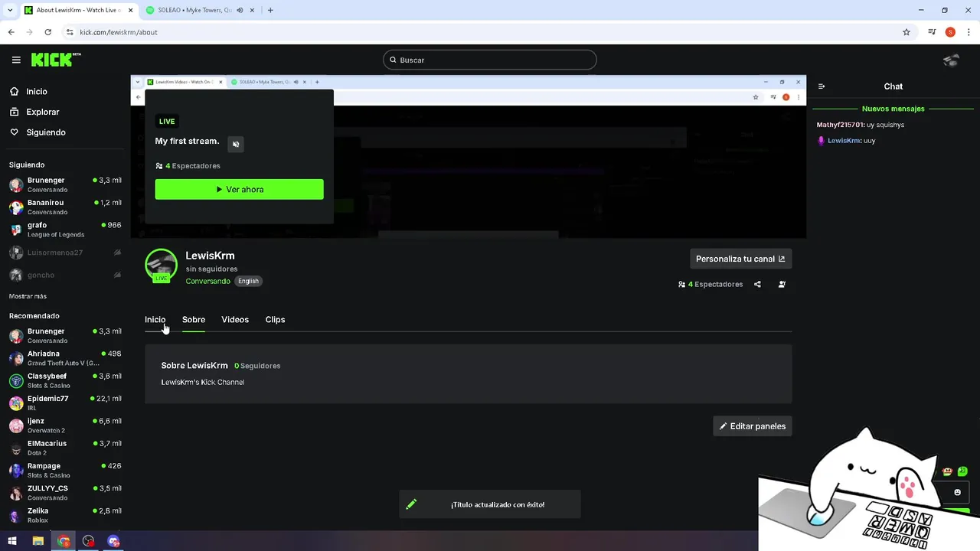The height and width of the screenshot is (551, 980).
Task: Click the Conversando category link
Action: coord(207,281)
